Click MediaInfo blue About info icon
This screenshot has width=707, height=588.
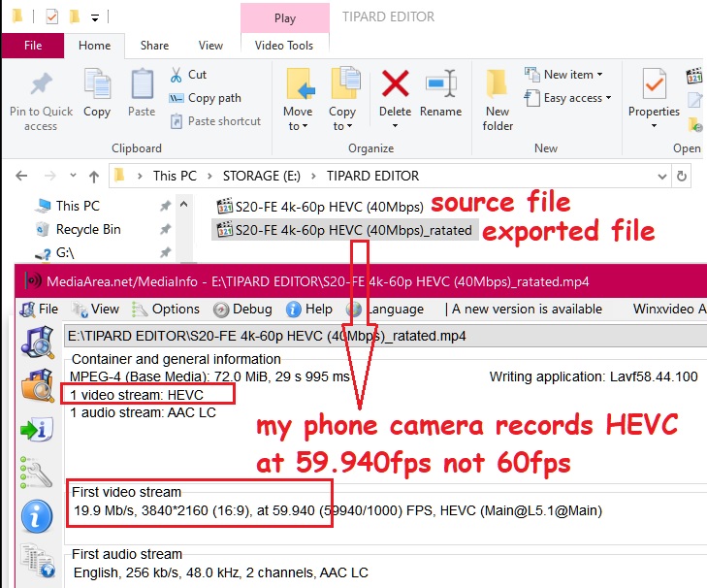point(37,517)
